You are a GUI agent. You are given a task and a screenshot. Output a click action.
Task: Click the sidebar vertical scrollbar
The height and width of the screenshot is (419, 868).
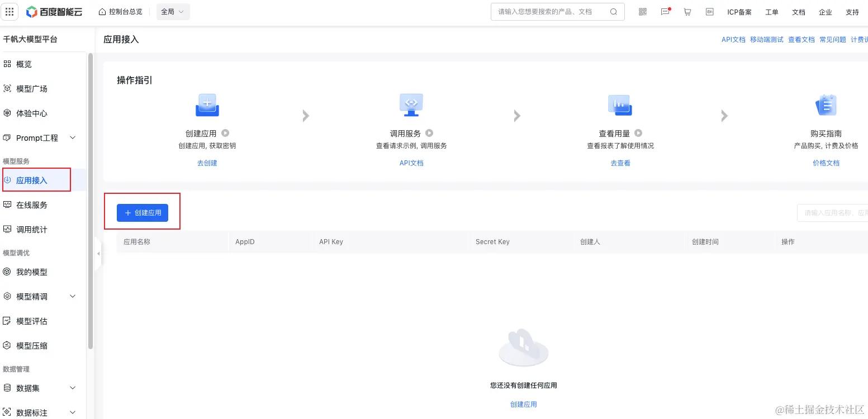click(91, 201)
